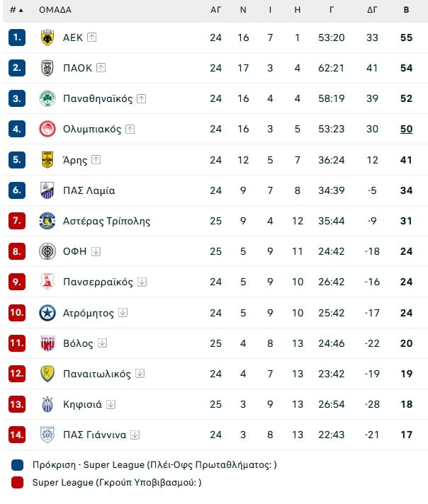Click the ΟΦΗ circular club logo
This screenshot has width=428, height=504.
(47, 251)
